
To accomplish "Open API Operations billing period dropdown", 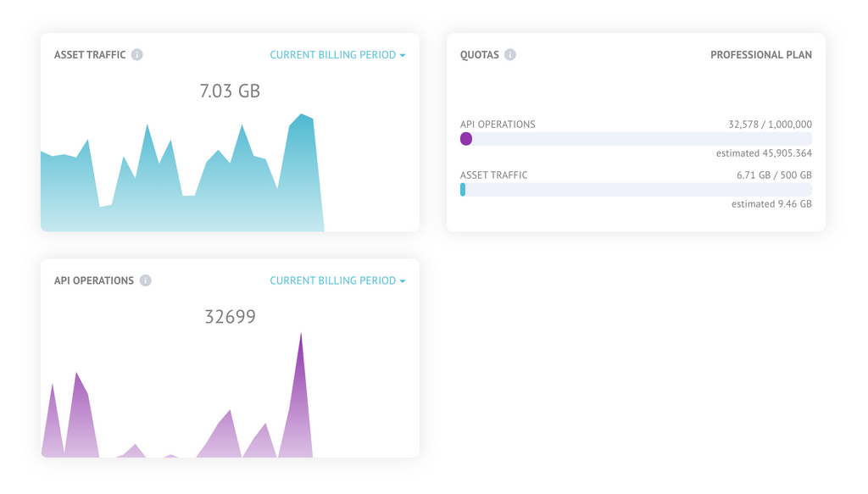I will coord(337,280).
